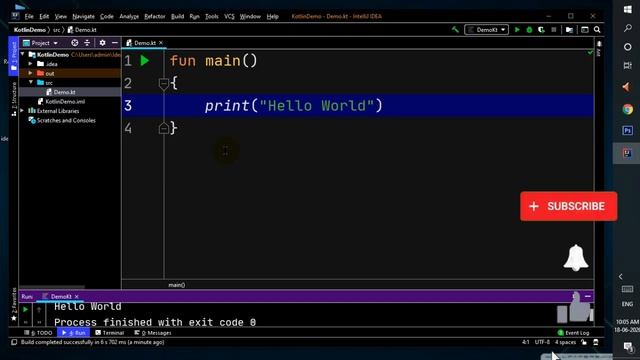Open the Edit menu
Viewport: 640px width, 360px height.
(44, 16)
